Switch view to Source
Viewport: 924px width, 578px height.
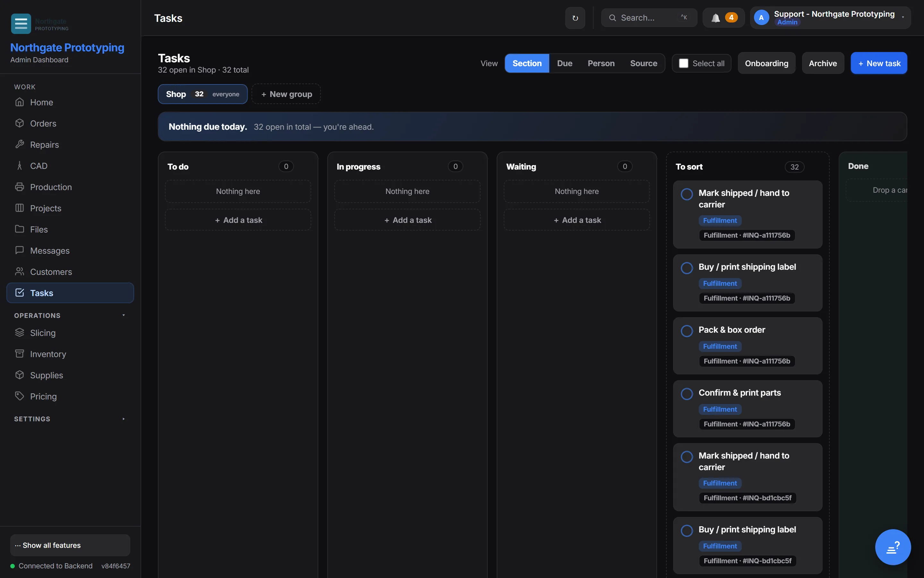643,64
